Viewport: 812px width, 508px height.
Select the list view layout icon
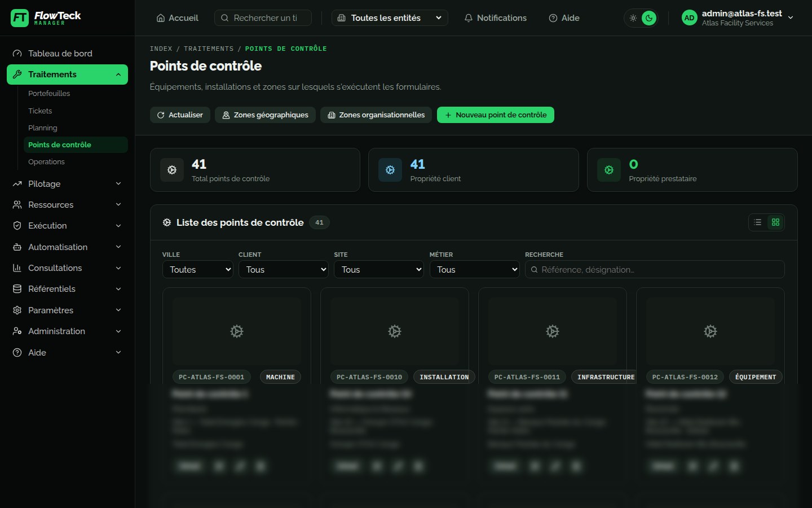coord(758,222)
